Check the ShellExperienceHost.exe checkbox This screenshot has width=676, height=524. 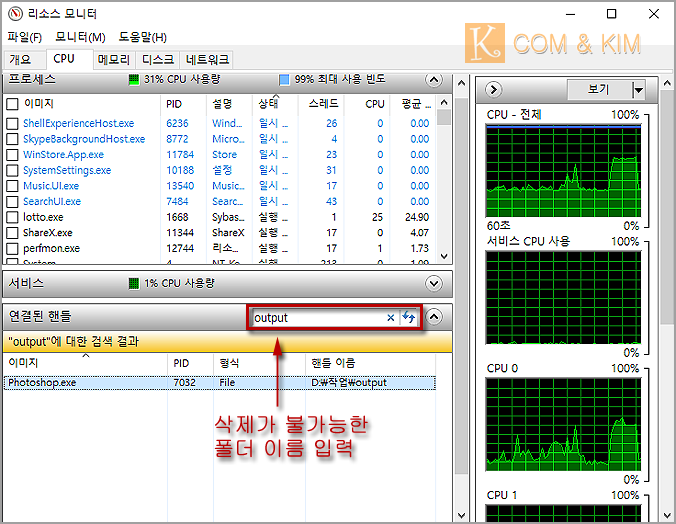point(13,124)
